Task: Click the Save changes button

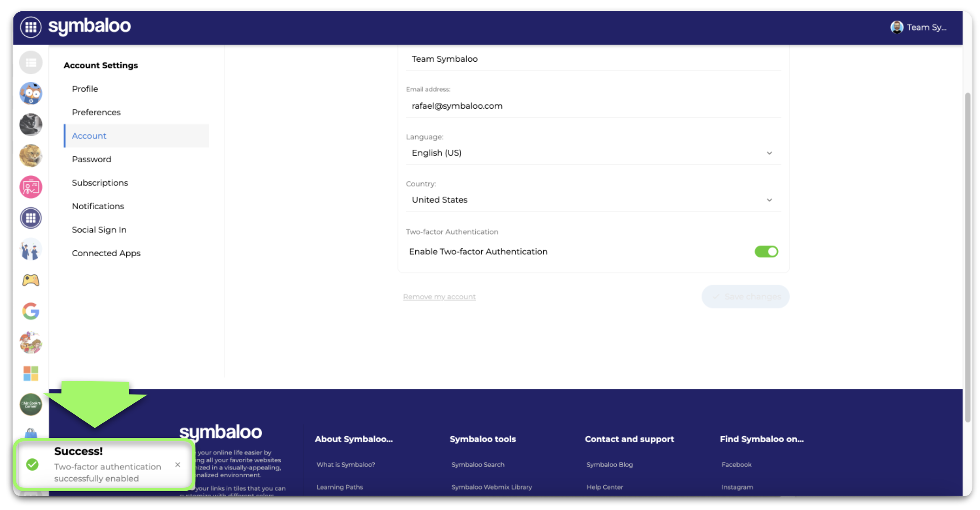Action: (745, 297)
